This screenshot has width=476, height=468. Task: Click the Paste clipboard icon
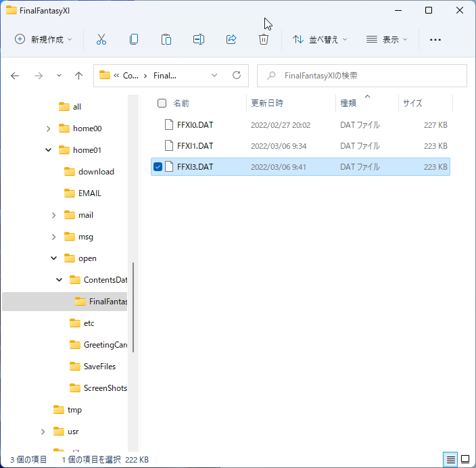coord(166,39)
